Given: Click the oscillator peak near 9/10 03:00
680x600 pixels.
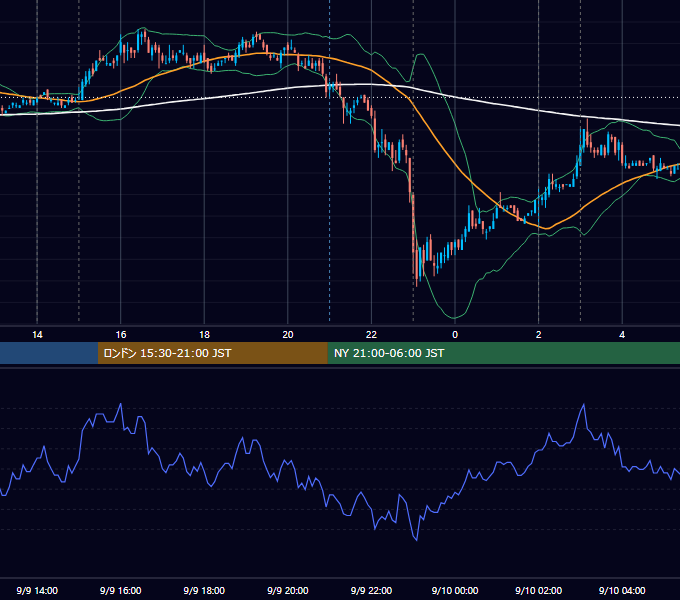Looking at the screenshot, I should (584, 405).
